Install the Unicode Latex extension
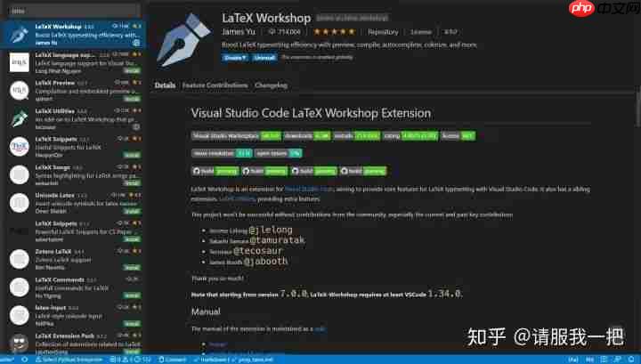Viewport: 641px width, 364px height. click(132, 211)
